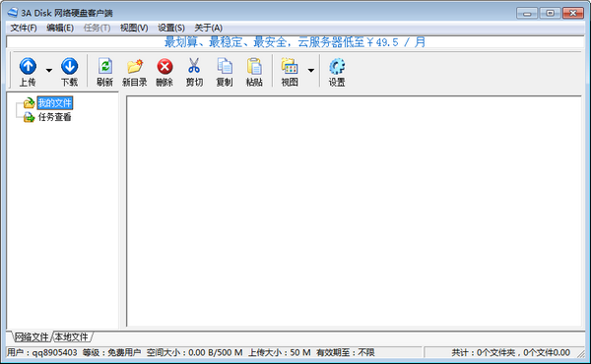Open the 关于(A) menu

point(208,28)
